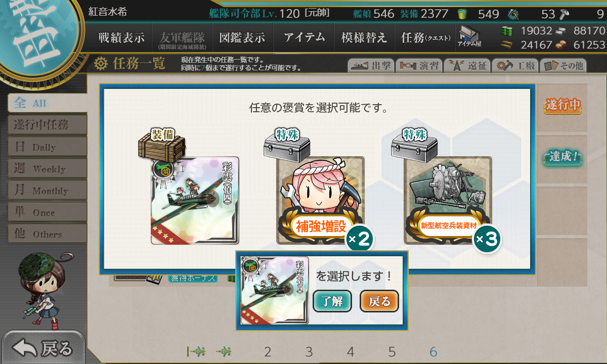This screenshot has width=607, height=364.
Task: Filter quests by Monthly category
Action: [x=47, y=190]
